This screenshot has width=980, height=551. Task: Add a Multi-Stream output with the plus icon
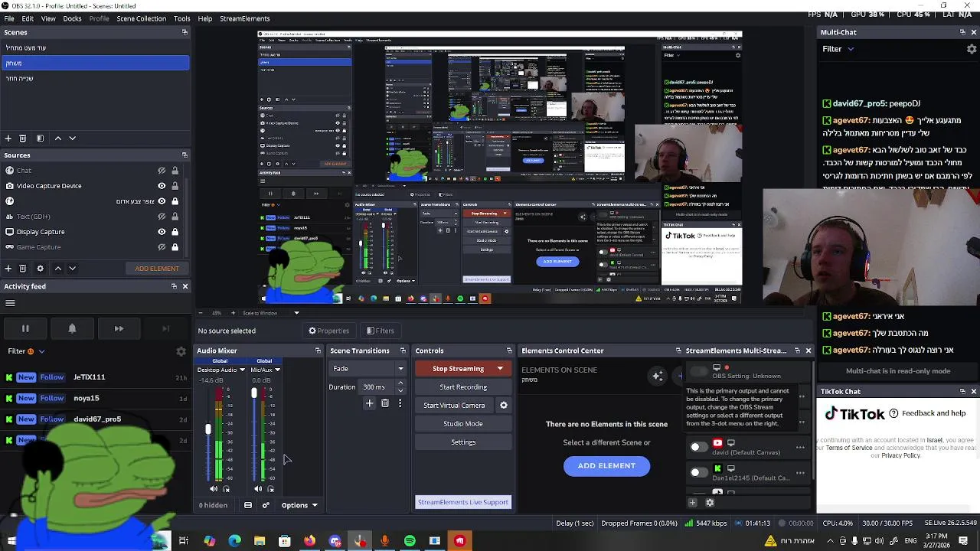(x=693, y=503)
